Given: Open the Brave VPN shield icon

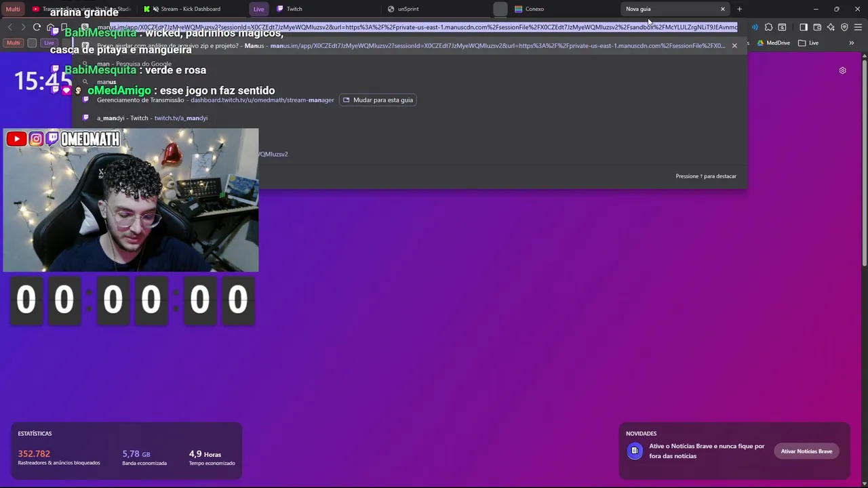Looking at the screenshot, I should pyautogui.click(x=844, y=27).
